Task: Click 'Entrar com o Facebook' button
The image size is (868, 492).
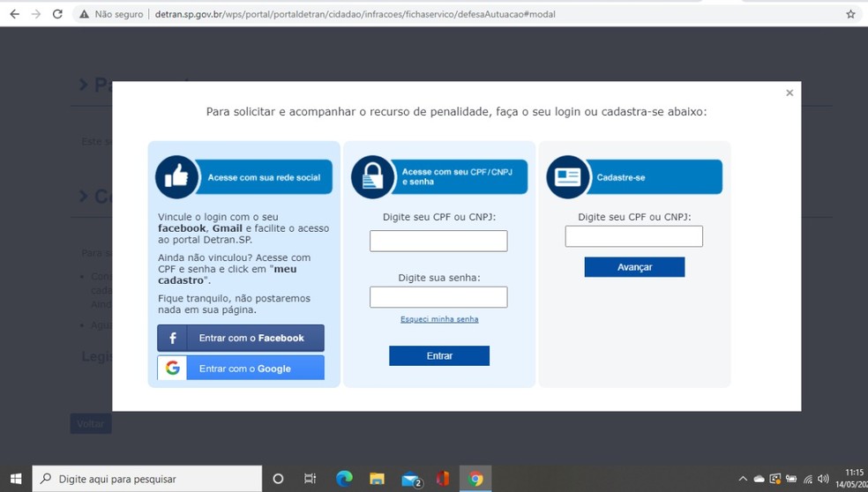Action: 241,339
